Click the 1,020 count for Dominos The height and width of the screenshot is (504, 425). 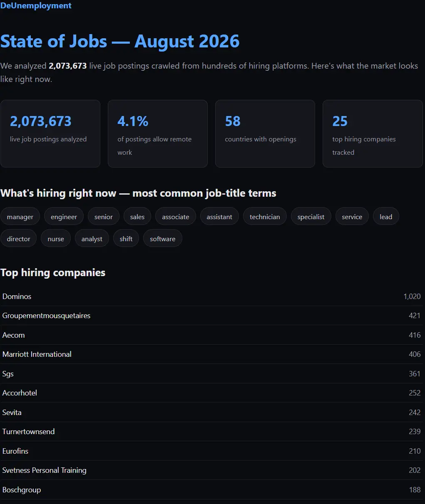pos(412,296)
